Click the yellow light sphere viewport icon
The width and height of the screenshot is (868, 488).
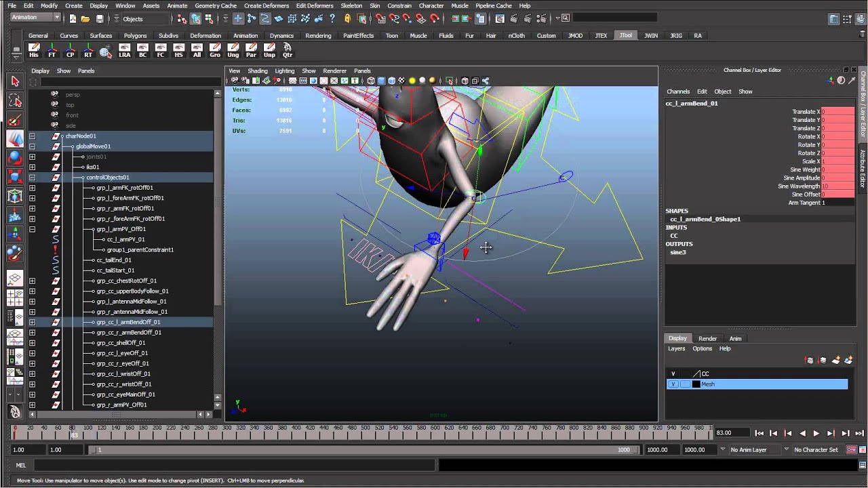(x=412, y=81)
